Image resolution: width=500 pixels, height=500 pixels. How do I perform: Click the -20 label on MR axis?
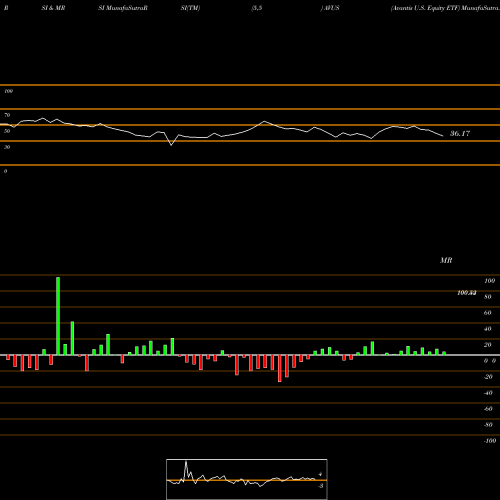pos(488,377)
